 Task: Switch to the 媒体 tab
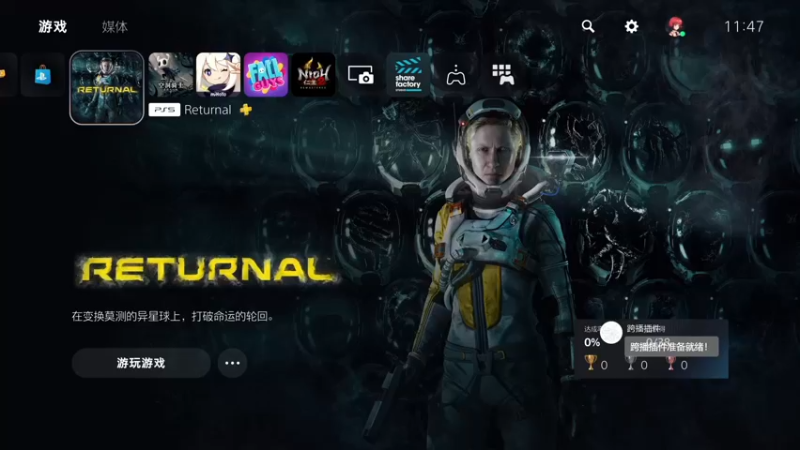(x=115, y=27)
